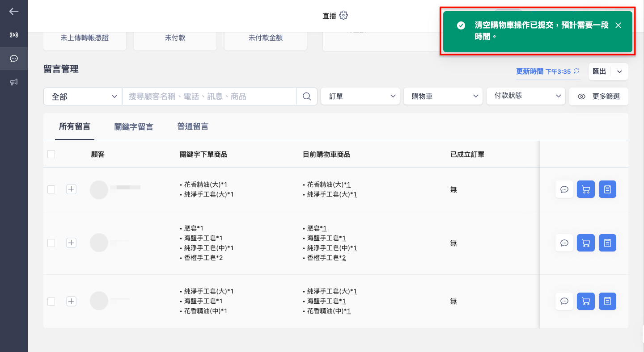This screenshot has height=352, width=644.
Task: Tick the select-all checkbox in the table header
Action: (51, 154)
